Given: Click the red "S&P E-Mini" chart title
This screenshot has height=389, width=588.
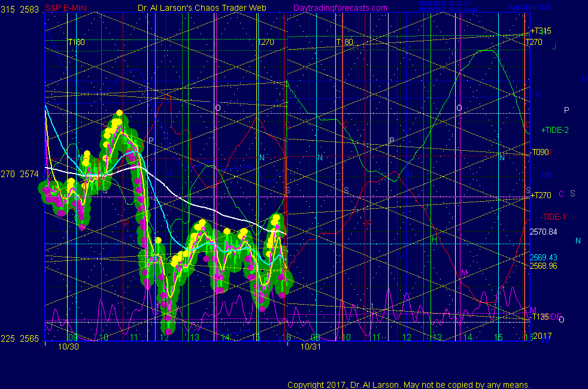Looking at the screenshot, I should 66,8.
